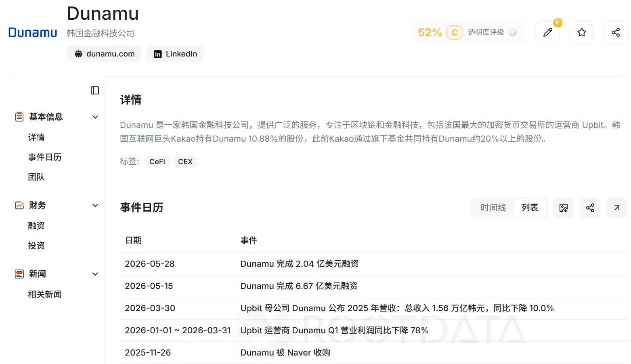Click the C rating badge
This screenshot has height=364, width=631.
(455, 32)
